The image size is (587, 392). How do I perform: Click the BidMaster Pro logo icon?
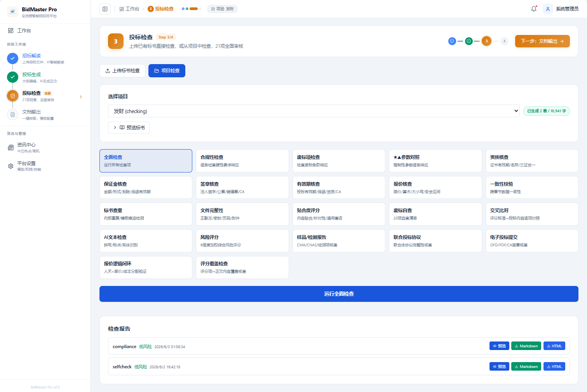(13, 12)
